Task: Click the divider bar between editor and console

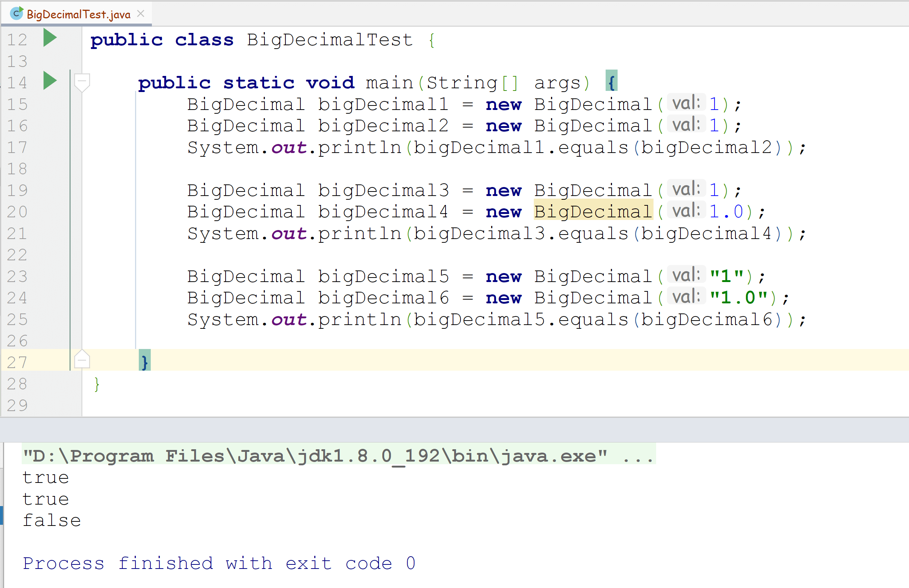Action: pyautogui.click(x=454, y=429)
